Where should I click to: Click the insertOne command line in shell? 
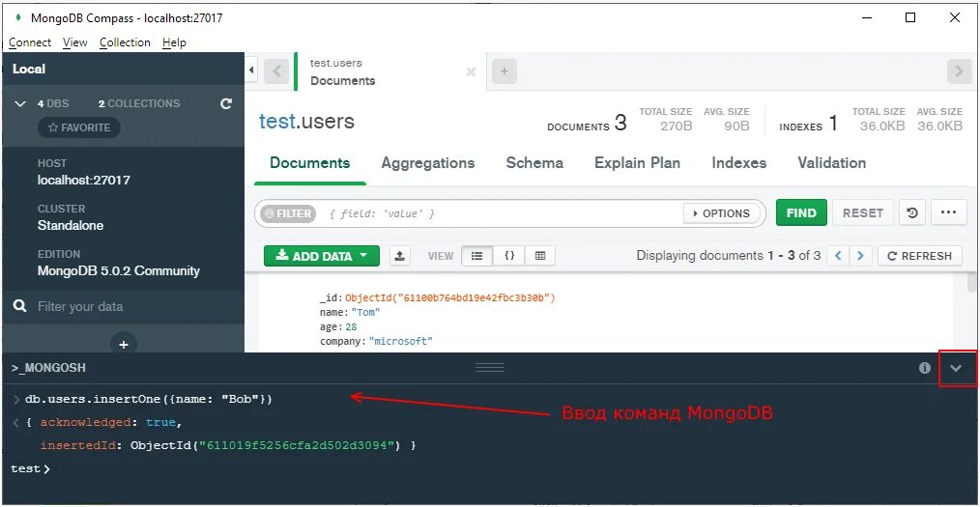tap(149, 399)
